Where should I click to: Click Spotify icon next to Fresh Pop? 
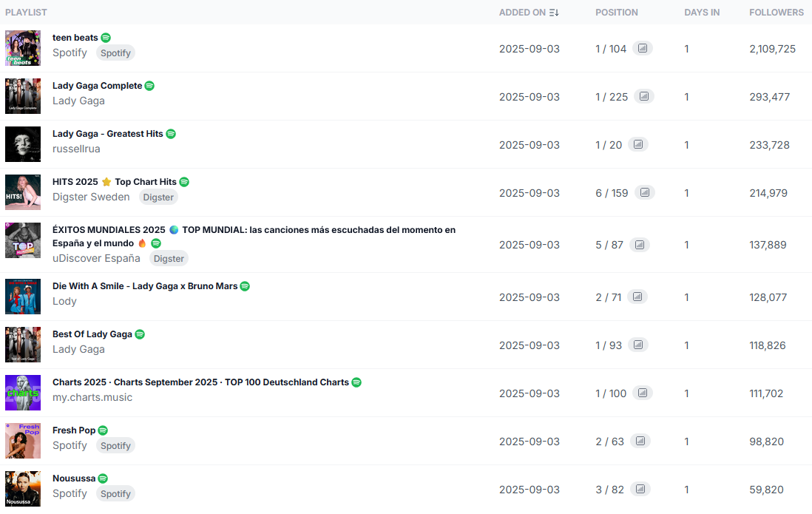(103, 430)
